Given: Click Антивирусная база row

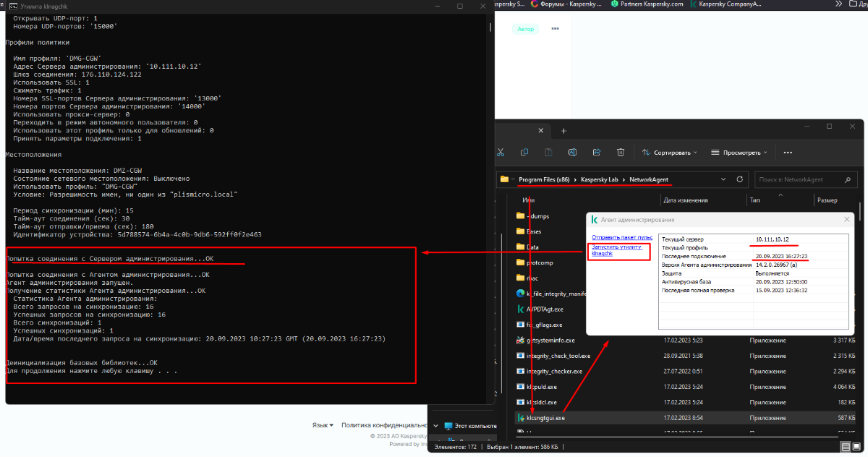Looking at the screenshot, I should [x=752, y=281].
